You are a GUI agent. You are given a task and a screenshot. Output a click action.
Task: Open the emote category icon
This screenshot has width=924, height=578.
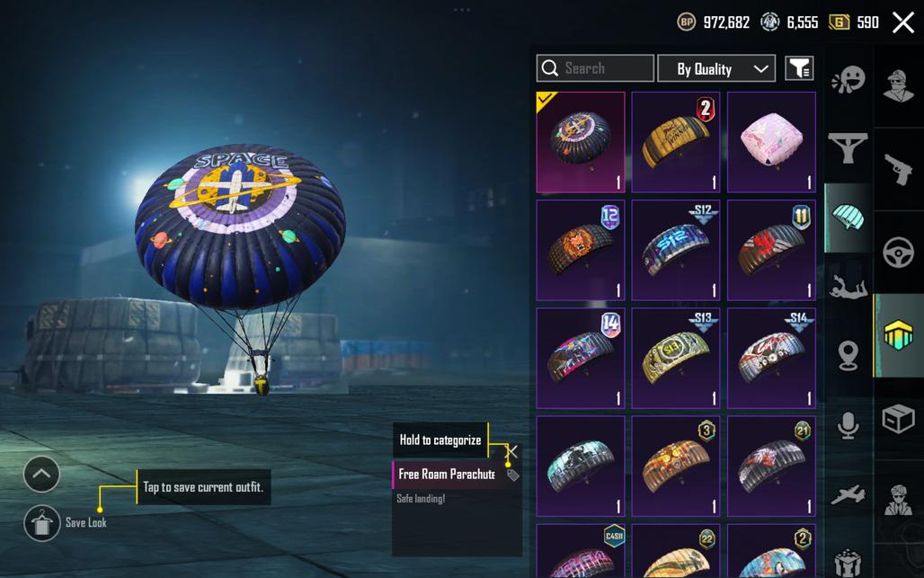coord(848,79)
